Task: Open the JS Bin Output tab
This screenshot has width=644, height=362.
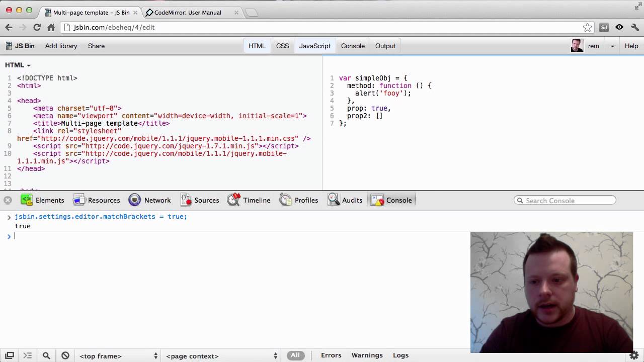Action: coord(385,46)
